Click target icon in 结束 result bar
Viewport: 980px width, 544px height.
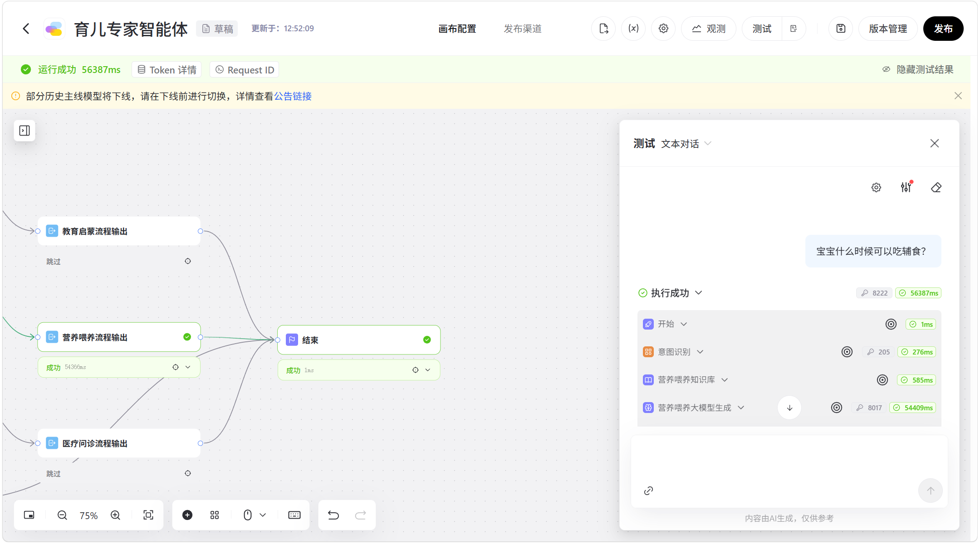pos(416,370)
